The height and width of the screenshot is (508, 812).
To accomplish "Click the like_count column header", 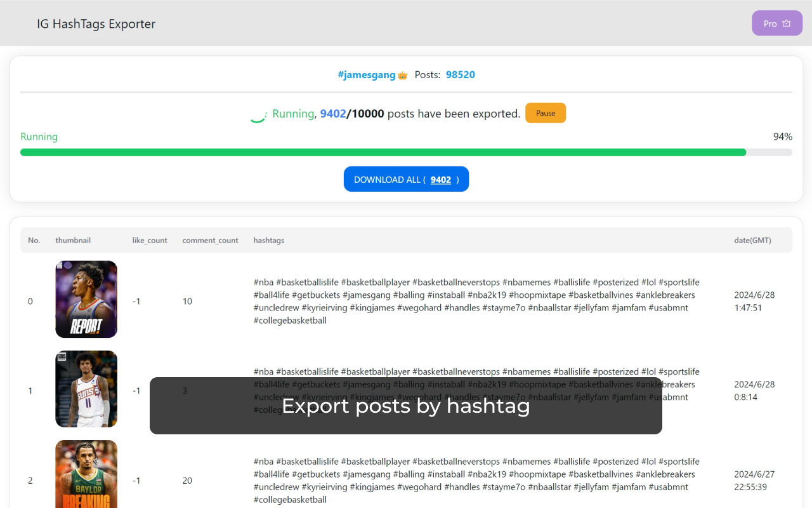I will 150,241.
